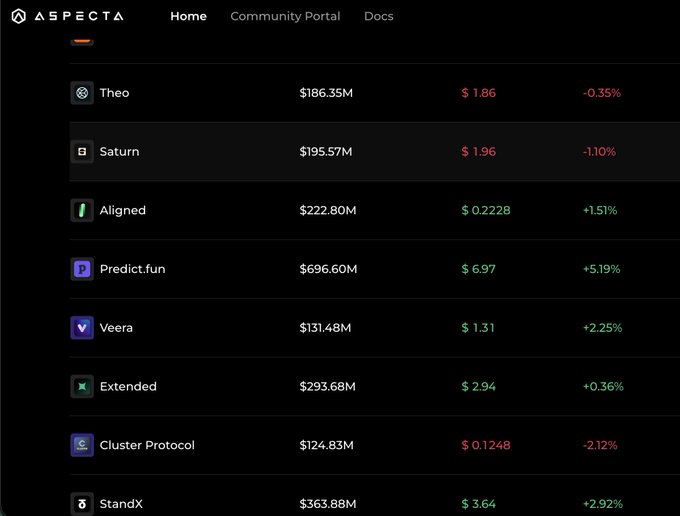Select the $195.57M valuation cell

click(x=326, y=151)
